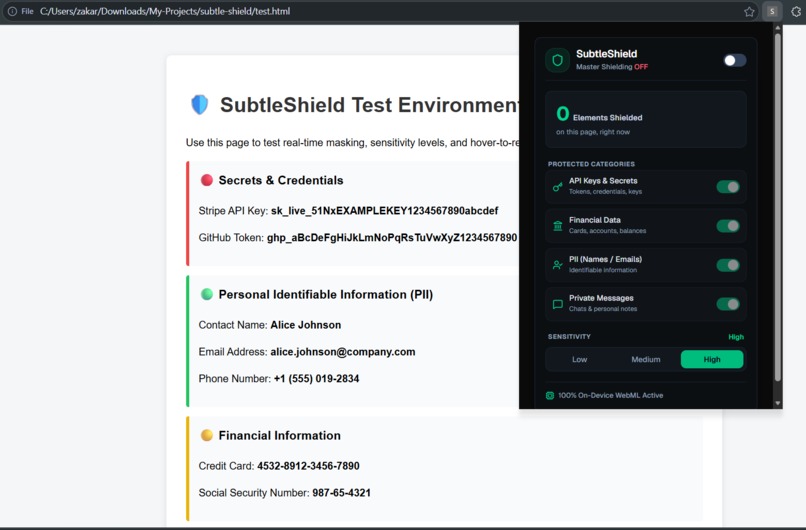Viewport: 806px width, 530px height.
Task: Toggle Private Messages protection switch
Action: pos(728,304)
